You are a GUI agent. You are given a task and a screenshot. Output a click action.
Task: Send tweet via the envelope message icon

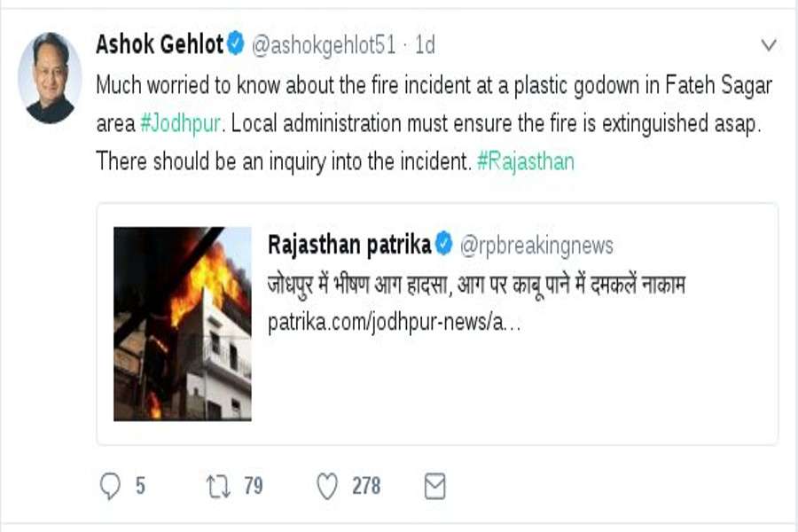434,486
